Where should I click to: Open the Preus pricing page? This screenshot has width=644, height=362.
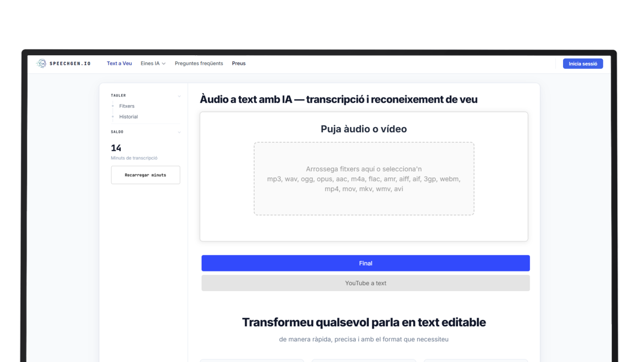click(238, 63)
